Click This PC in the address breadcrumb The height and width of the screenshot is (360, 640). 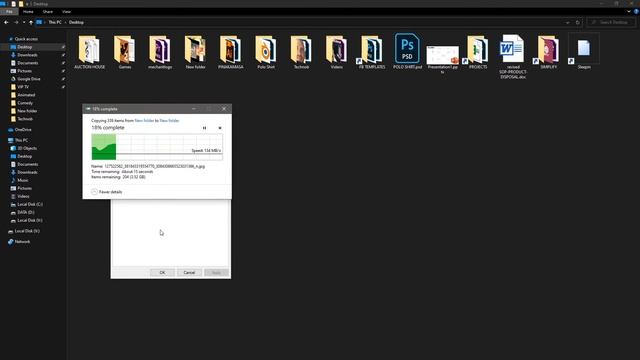(x=55, y=22)
